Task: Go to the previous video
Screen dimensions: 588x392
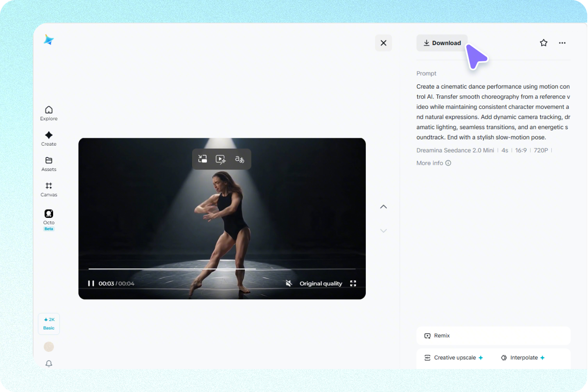Action: (383, 207)
